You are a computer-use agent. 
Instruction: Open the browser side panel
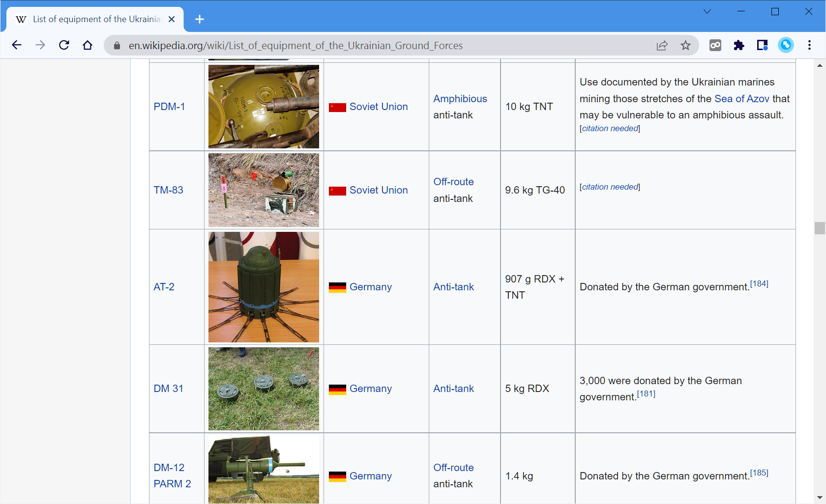tap(762, 45)
